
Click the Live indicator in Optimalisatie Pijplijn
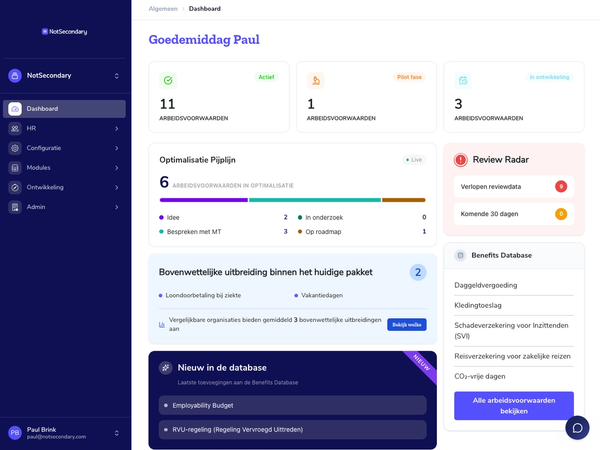point(414,160)
